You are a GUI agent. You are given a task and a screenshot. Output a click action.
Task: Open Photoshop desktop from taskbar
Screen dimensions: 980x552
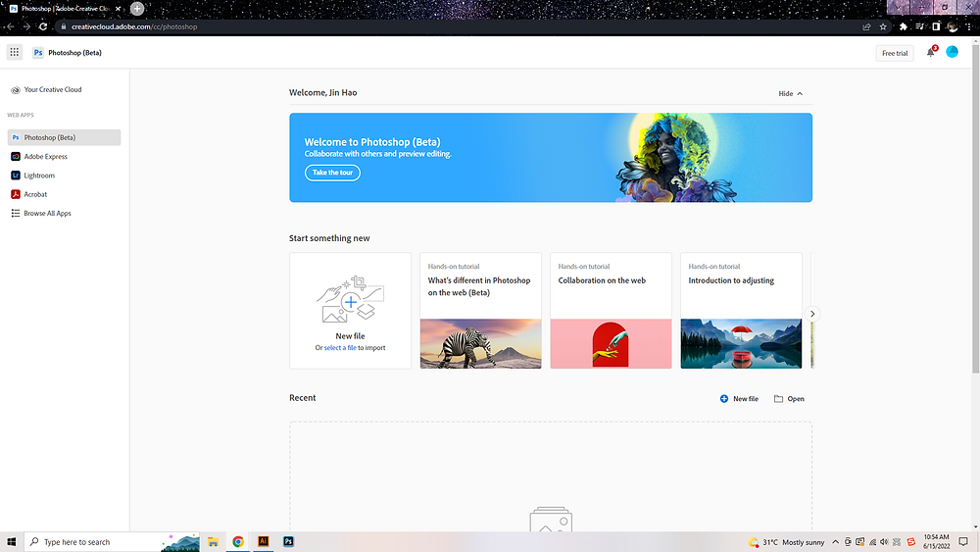pyautogui.click(x=288, y=542)
